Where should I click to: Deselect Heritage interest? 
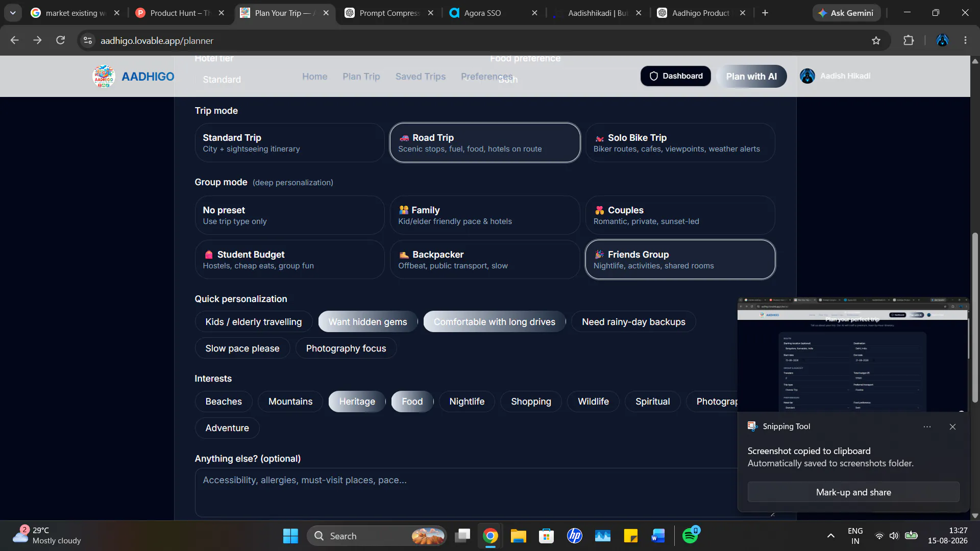tap(357, 402)
